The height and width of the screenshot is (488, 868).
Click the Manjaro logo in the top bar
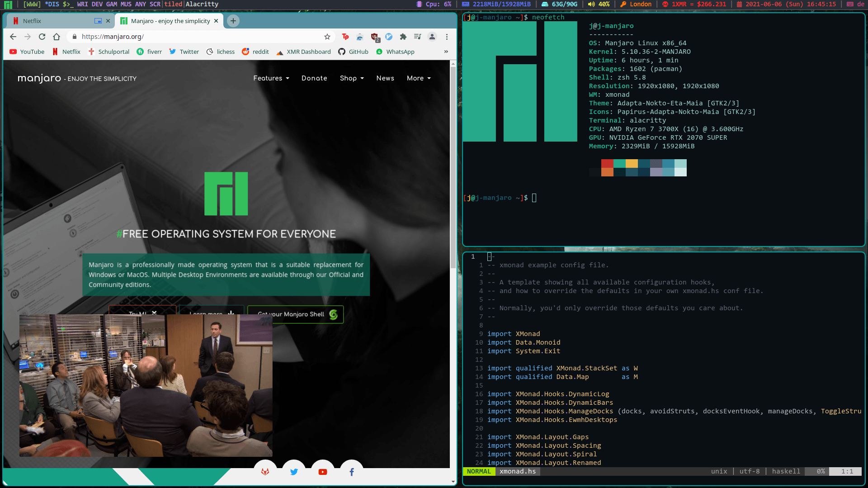pyautogui.click(x=8, y=5)
